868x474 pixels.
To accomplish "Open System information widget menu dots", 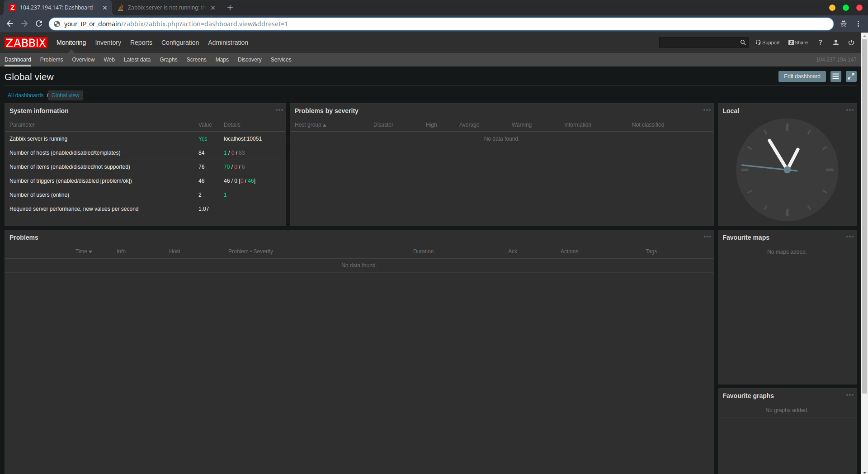I will coord(279,110).
